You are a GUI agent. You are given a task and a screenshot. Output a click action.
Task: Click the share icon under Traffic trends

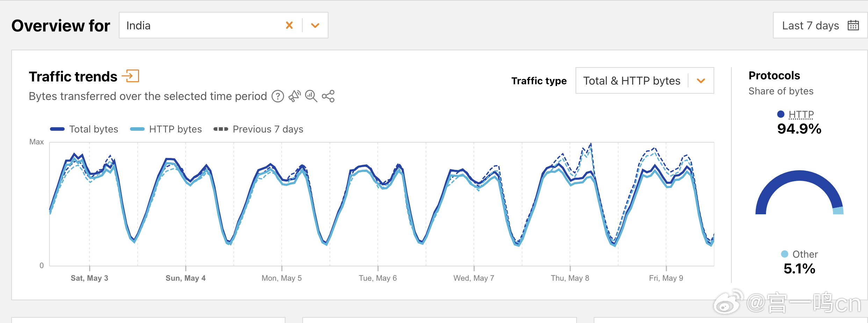coord(328,96)
